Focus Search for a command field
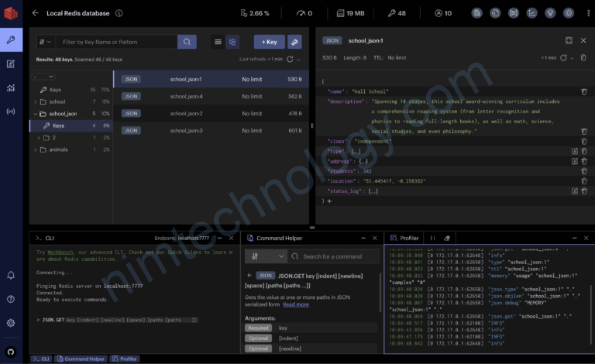Viewport: 595px width, 364px height. point(334,256)
